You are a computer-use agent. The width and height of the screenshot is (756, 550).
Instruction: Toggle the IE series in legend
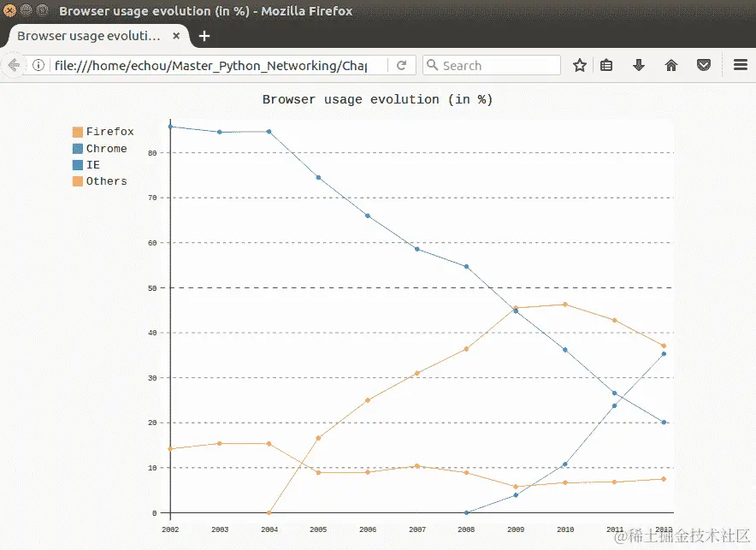pos(86,165)
